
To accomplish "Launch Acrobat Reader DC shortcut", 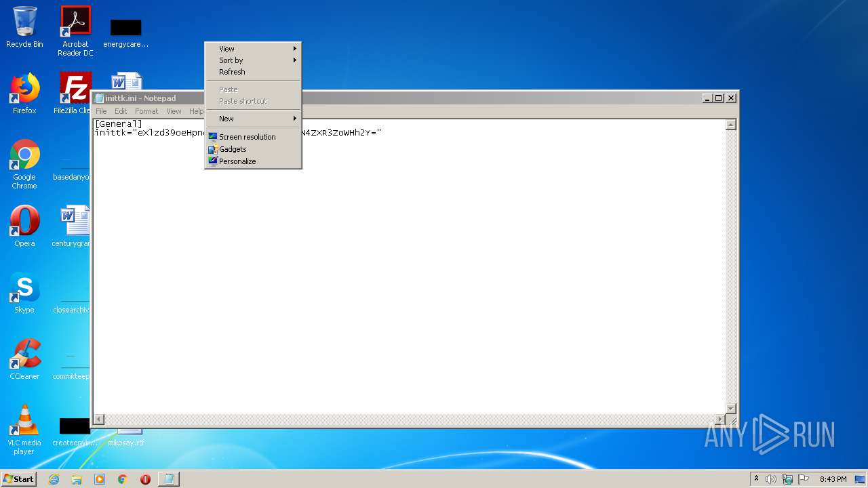I will [75, 31].
